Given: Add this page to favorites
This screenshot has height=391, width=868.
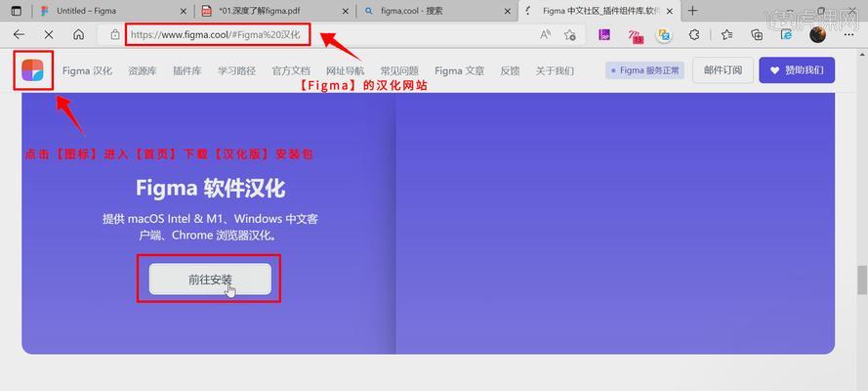Looking at the screenshot, I should click(569, 35).
